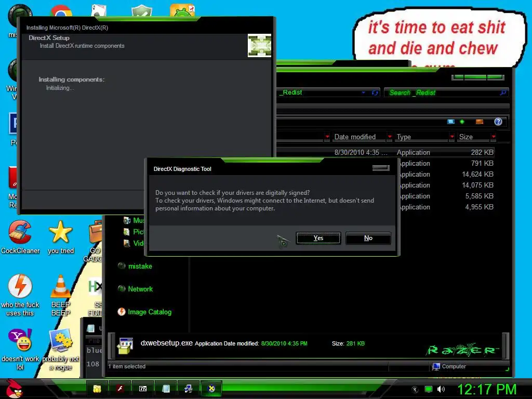
Task: Click the 12:17 PM clock
Action: pos(487,389)
